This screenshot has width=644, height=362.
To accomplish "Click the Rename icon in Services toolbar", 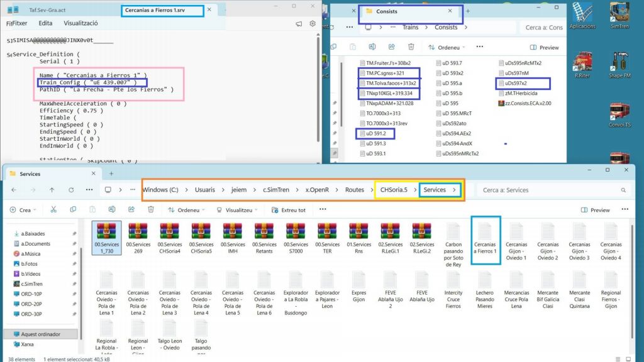I will point(112,210).
